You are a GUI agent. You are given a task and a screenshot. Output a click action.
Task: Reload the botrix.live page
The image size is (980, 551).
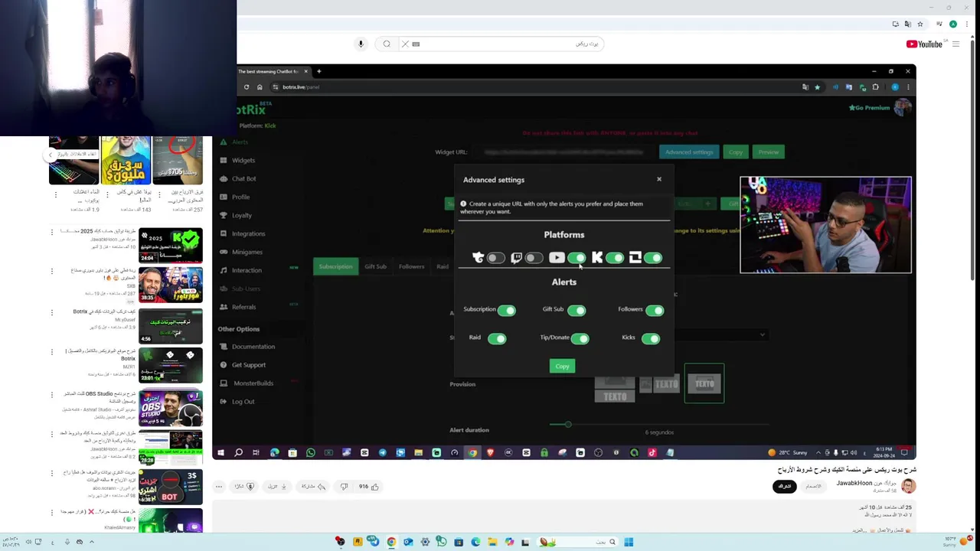click(x=247, y=86)
